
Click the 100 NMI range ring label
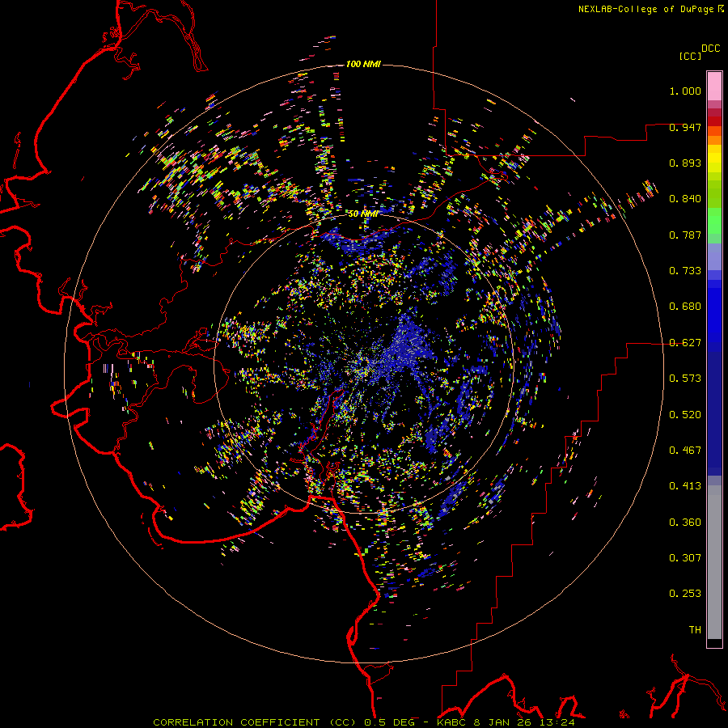click(x=363, y=64)
